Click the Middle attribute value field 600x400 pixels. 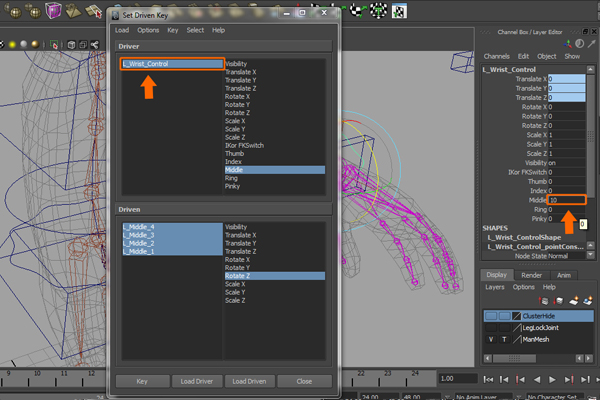(x=566, y=200)
